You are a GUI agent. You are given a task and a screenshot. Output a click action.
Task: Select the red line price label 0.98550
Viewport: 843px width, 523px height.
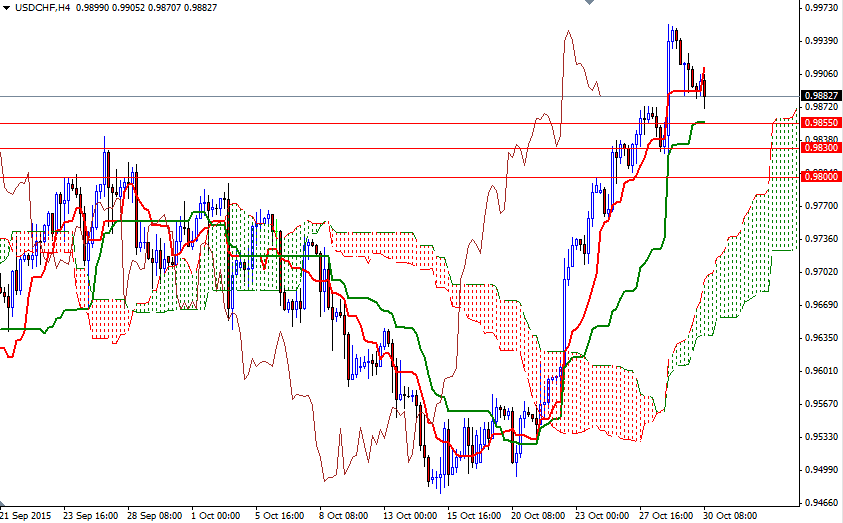tap(821, 123)
